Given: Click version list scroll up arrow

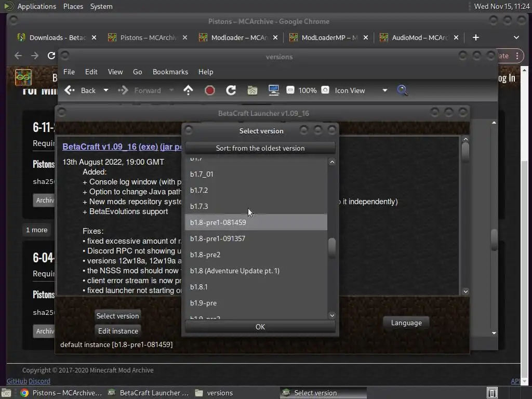Looking at the screenshot, I should point(332,162).
